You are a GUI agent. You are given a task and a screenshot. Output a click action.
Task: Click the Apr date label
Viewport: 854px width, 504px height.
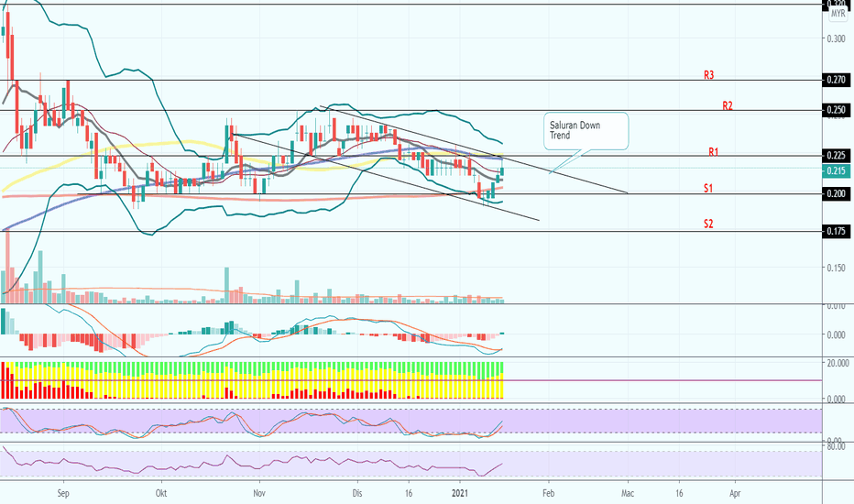735,493
